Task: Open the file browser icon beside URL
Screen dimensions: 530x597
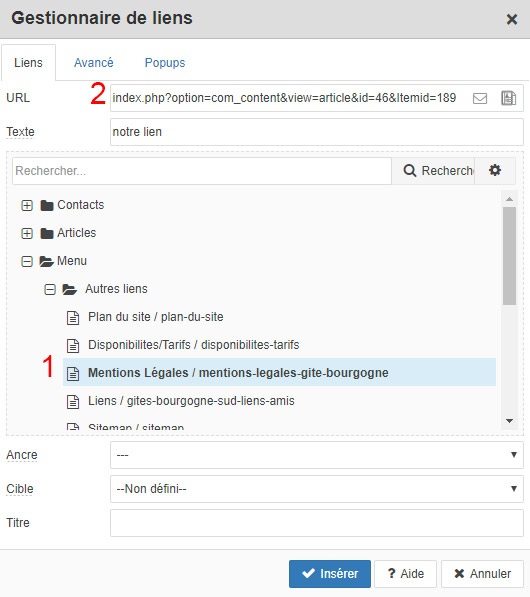Action: (x=508, y=98)
